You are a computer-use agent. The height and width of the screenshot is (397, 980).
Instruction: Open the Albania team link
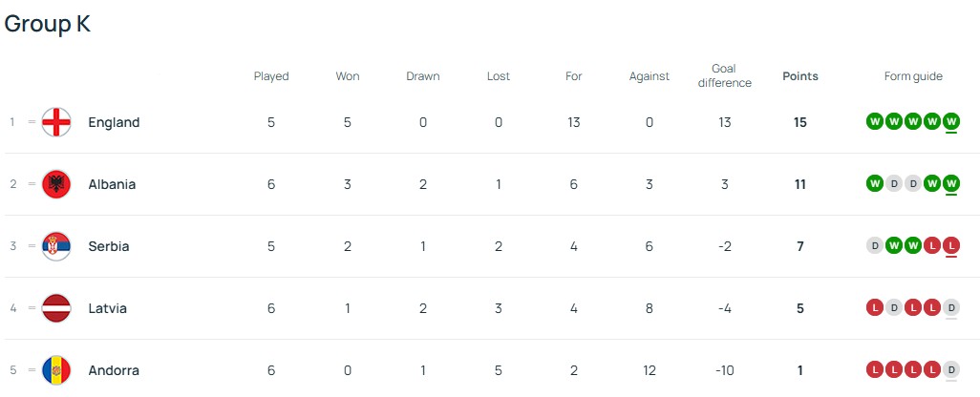112,184
